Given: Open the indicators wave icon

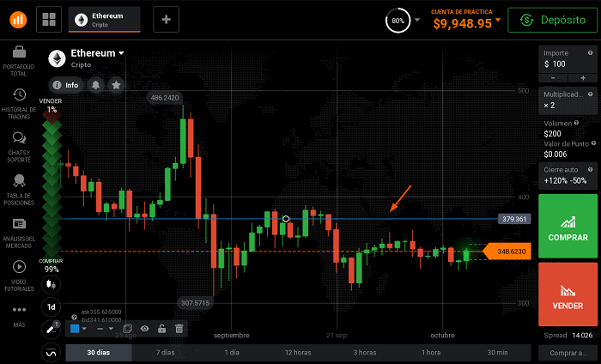Looking at the screenshot, I should coord(51,353).
